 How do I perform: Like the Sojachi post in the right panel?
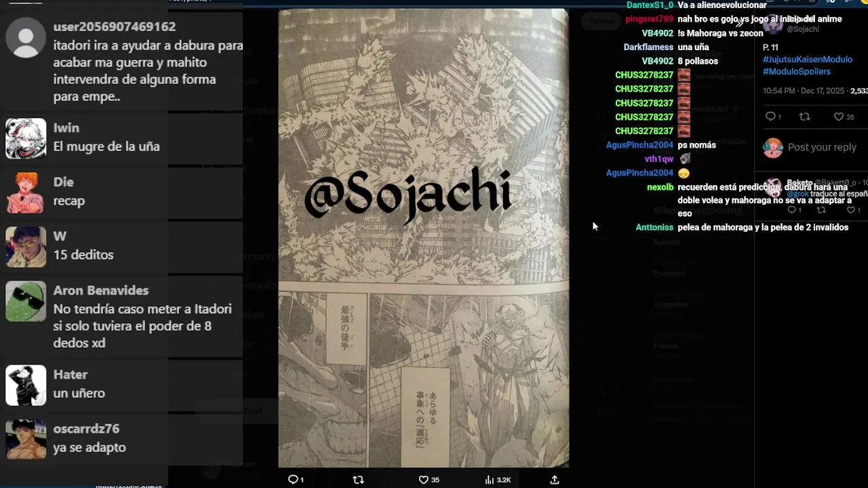[x=838, y=117]
